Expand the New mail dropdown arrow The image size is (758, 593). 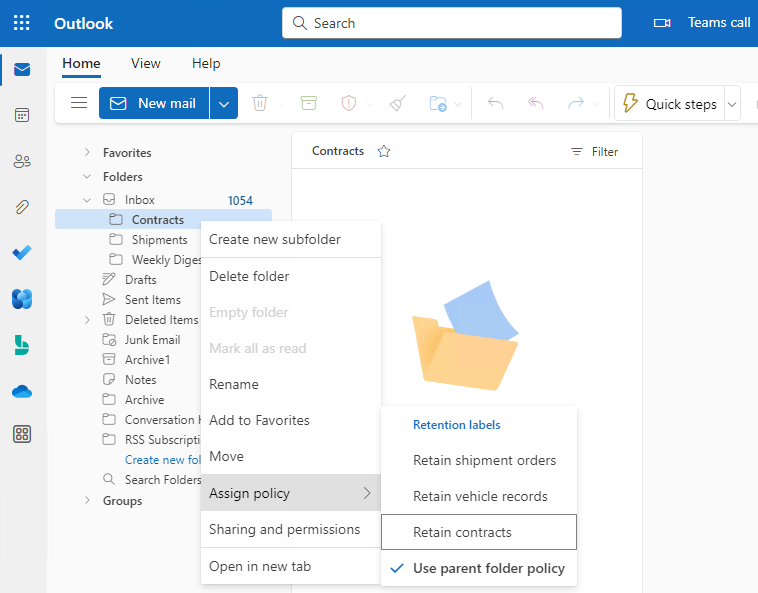[224, 103]
